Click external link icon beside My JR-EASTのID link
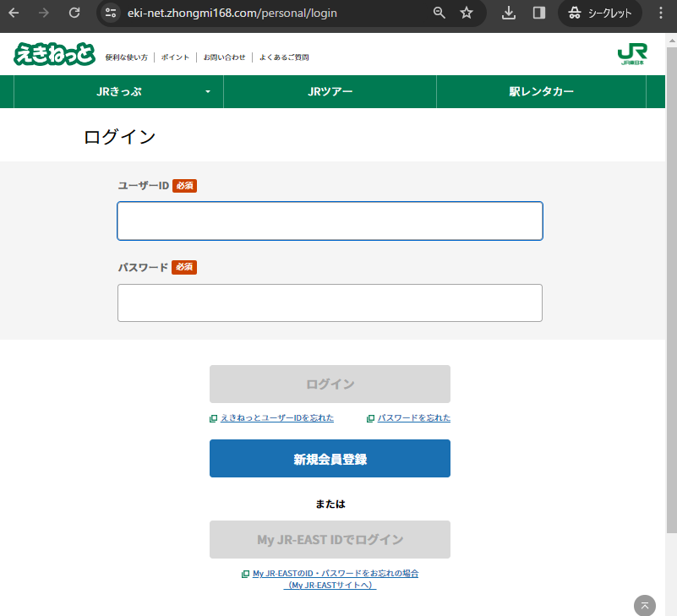 (x=245, y=574)
